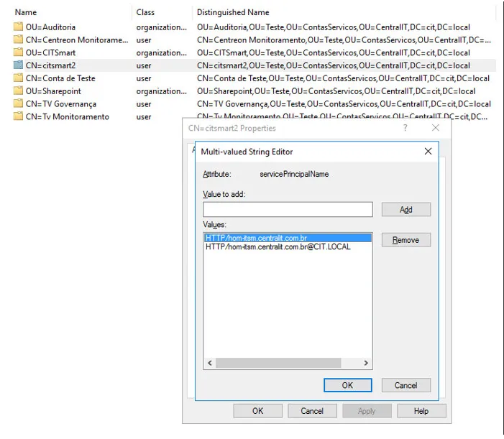Select the OU=Sharepoint row name
Screen dimensions: 504x439
pyautogui.click(x=53, y=91)
